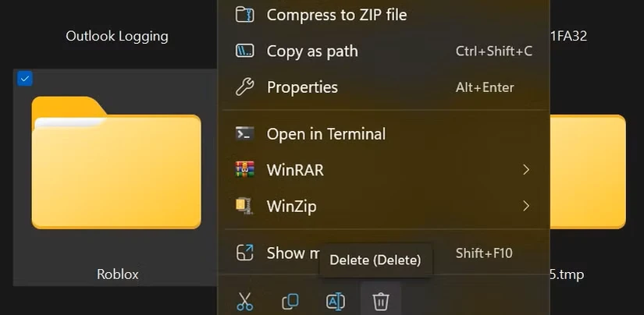Image resolution: width=644 pixels, height=315 pixels.
Task: Click the Properties wrench icon
Action: (x=245, y=87)
